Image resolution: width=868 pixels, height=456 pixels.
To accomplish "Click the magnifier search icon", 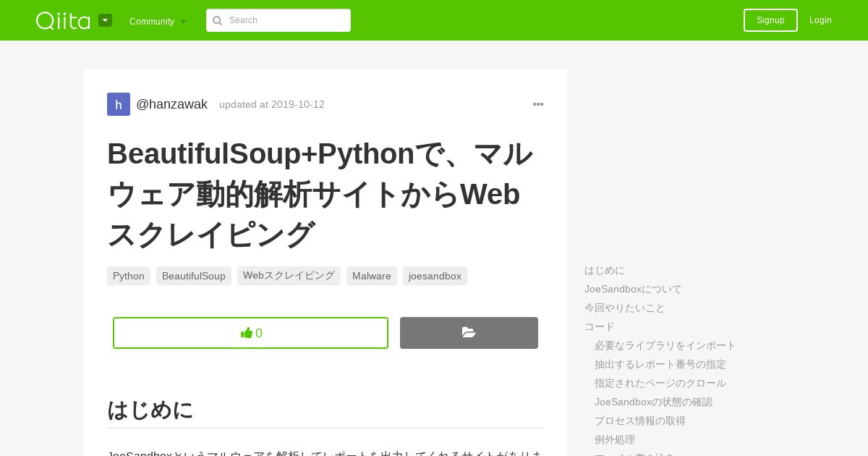I will click(x=217, y=20).
